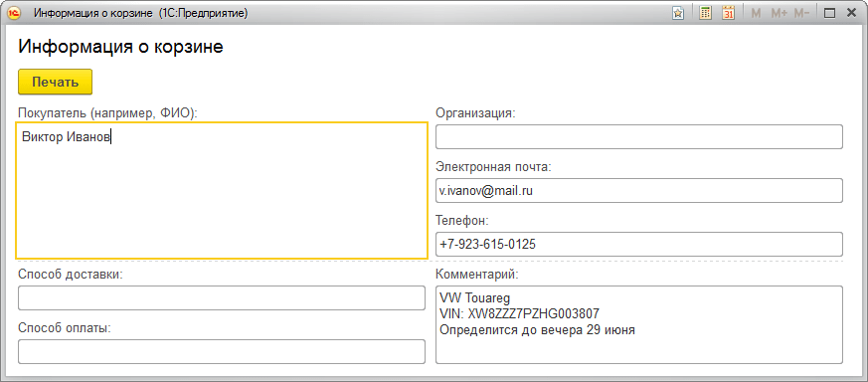The height and width of the screenshot is (382, 868).
Task: Open the favorites star icon in title bar
Action: [x=677, y=13]
